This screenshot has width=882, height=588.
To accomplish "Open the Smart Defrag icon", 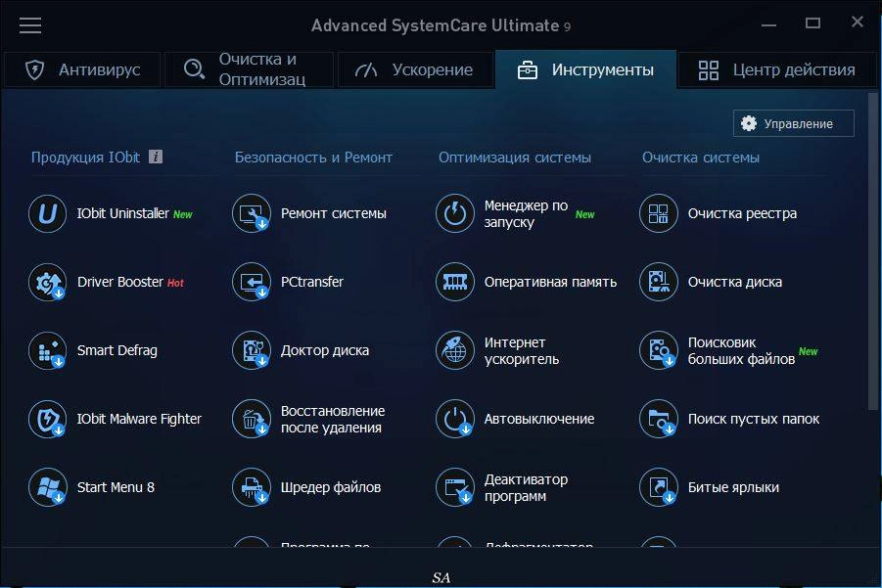I will (x=48, y=350).
